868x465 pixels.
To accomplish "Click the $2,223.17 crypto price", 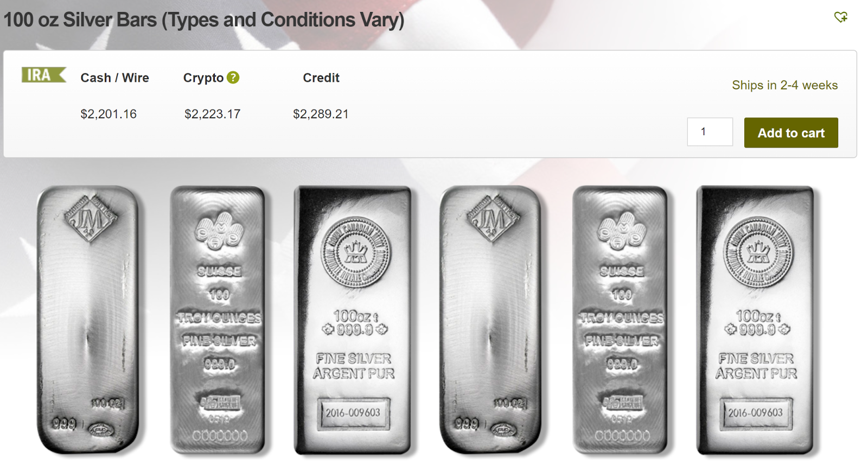I will (x=212, y=114).
